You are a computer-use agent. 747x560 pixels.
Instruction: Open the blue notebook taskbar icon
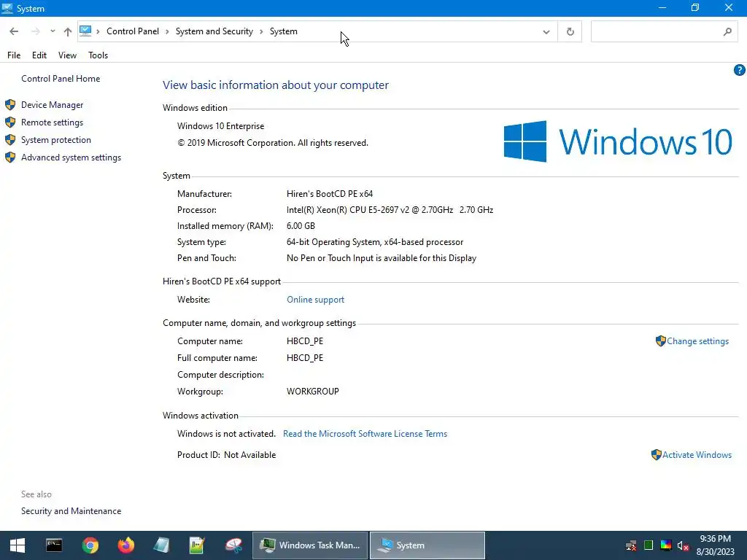pyautogui.click(x=161, y=545)
